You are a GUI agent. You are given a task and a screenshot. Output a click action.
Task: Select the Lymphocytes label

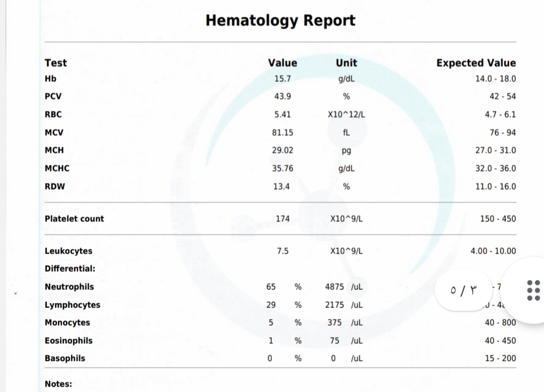coord(72,304)
